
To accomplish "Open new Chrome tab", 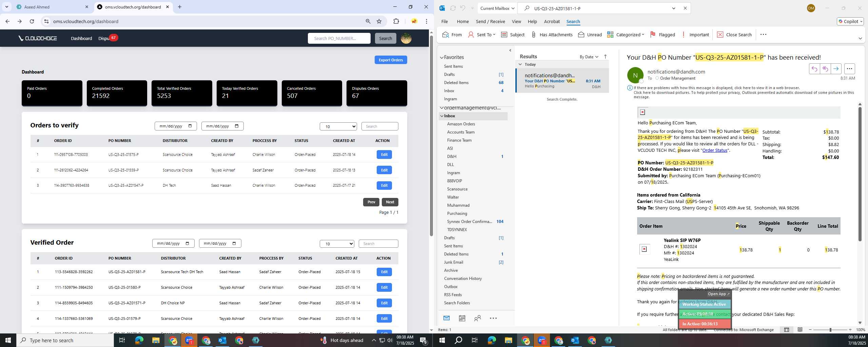I will click(180, 7).
